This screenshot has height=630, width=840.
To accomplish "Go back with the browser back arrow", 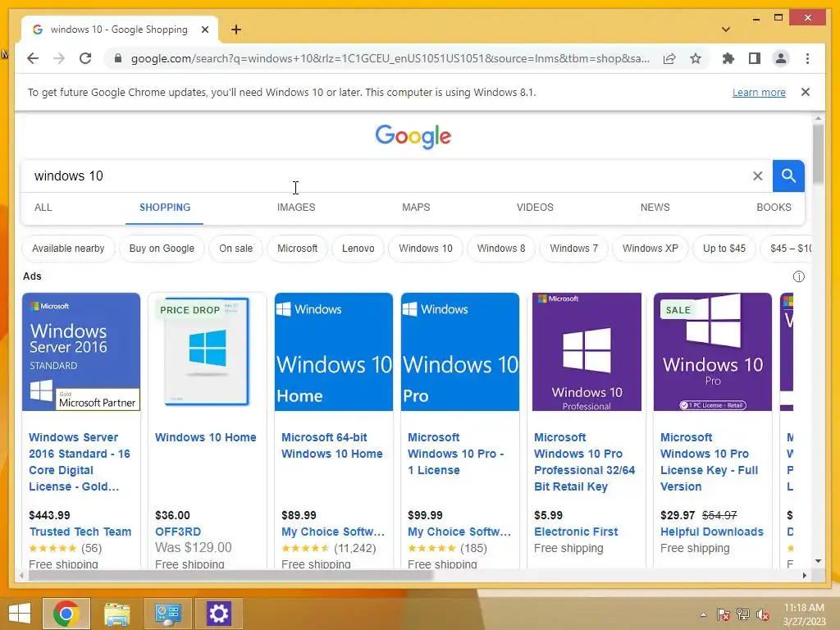I will pyautogui.click(x=33, y=58).
